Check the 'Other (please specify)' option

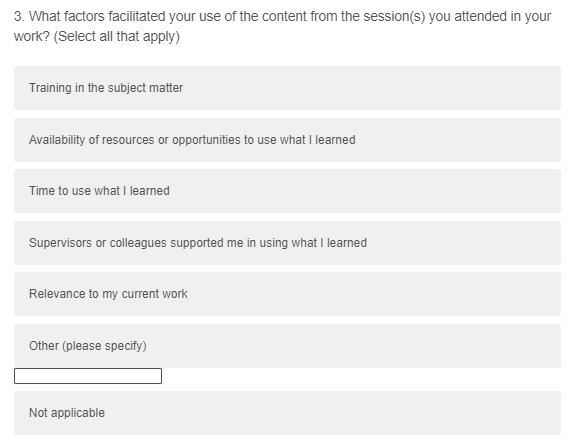pos(287,346)
